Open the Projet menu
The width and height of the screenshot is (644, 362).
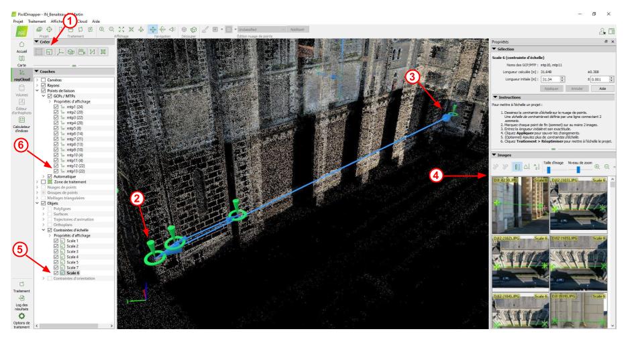coord(13,21)
